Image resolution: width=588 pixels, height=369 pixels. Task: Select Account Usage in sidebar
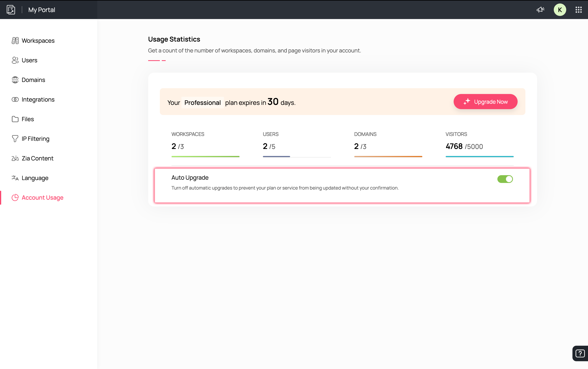[43, 198]
